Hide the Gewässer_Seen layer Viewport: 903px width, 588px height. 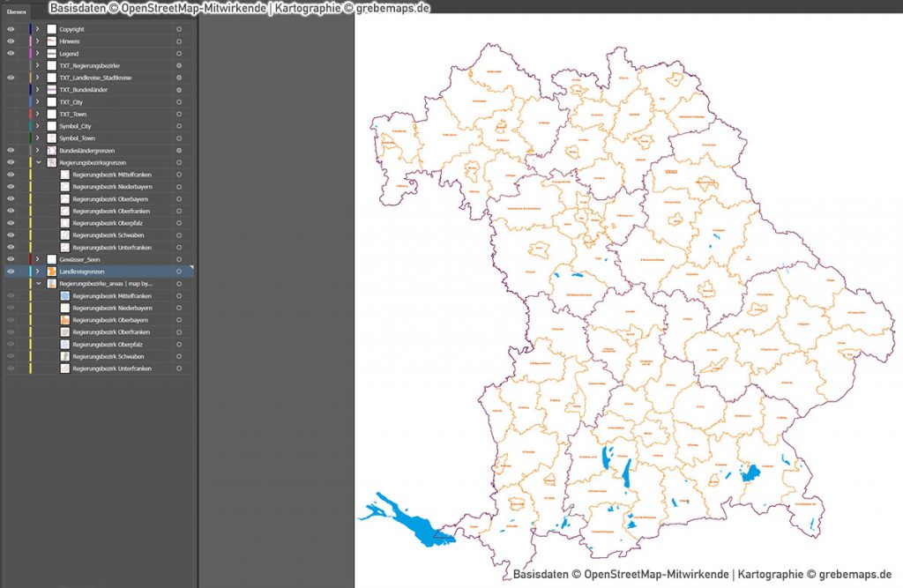click(11, 259)
